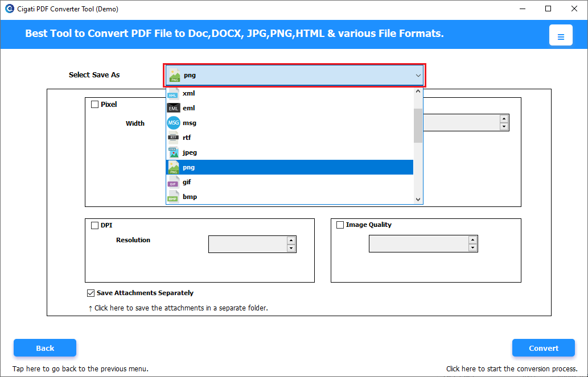Open the hamburger menu in the header

point(561,35)
